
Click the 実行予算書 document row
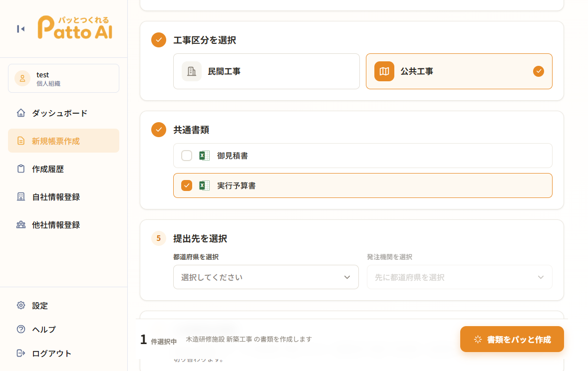pyautogui.click(x=362, y=185)
